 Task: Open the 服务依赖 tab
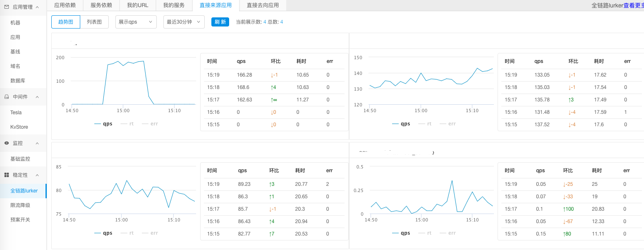(101, 5)
